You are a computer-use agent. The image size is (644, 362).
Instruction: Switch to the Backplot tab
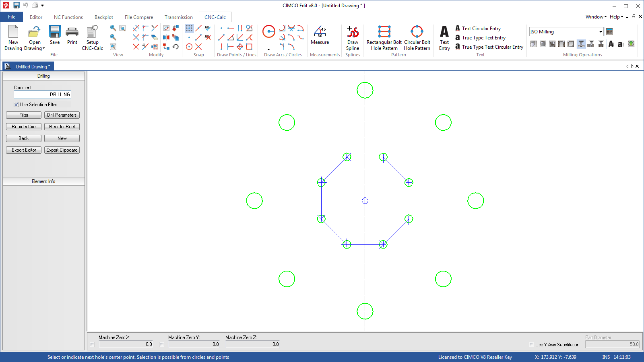[104, 17]
